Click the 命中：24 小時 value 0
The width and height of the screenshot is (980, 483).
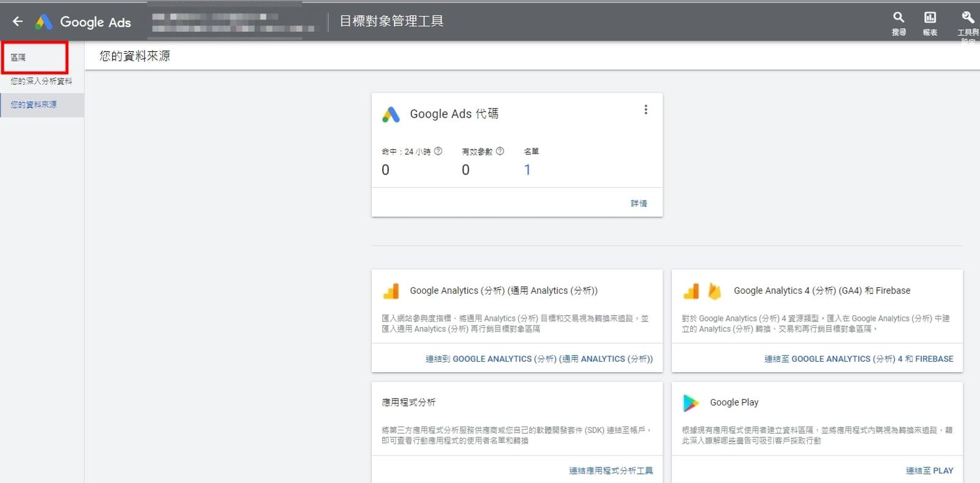click(x=385, y=170)
